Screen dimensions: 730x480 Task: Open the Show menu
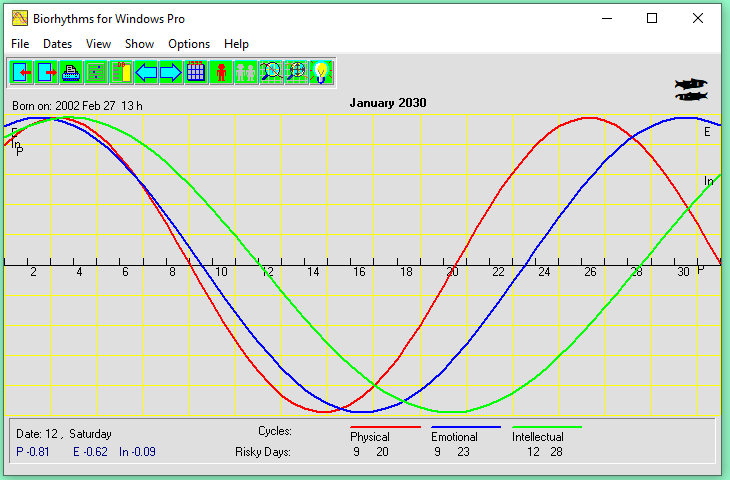(139, 44)
